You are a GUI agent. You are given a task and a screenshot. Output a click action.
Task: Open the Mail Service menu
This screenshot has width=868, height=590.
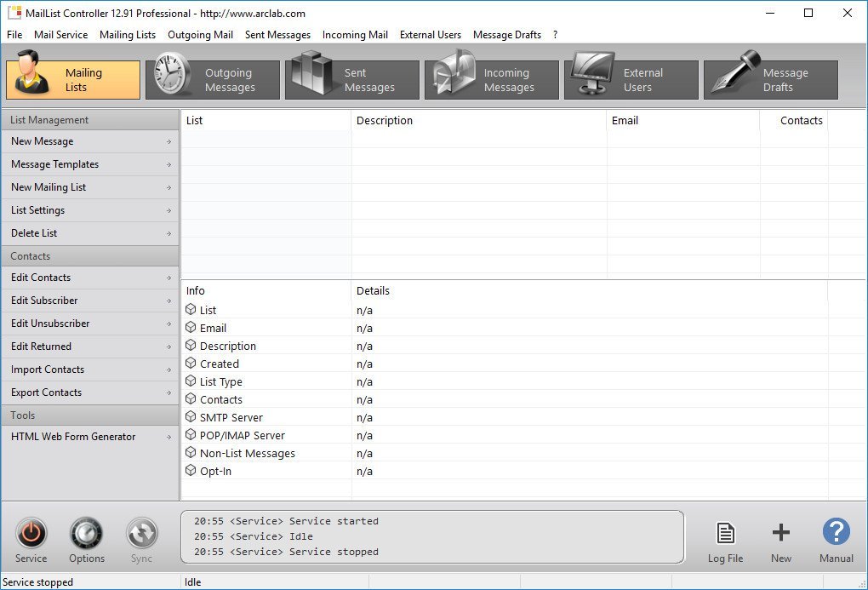pos(61,35)
